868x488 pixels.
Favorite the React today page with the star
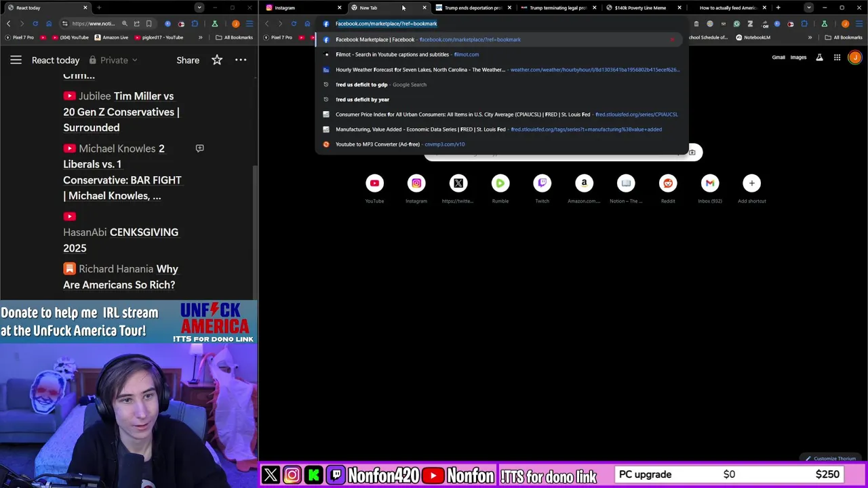[x=217, y=60]
